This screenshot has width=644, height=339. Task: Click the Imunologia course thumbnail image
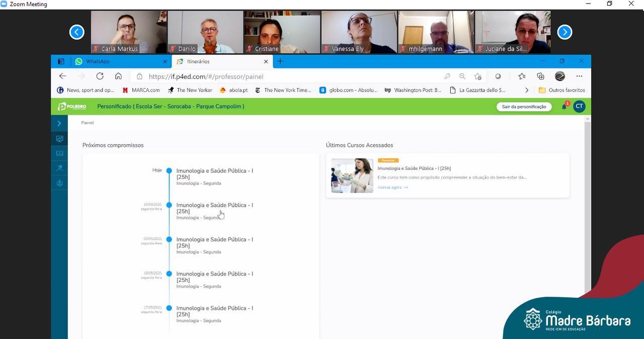click(352, 176)
